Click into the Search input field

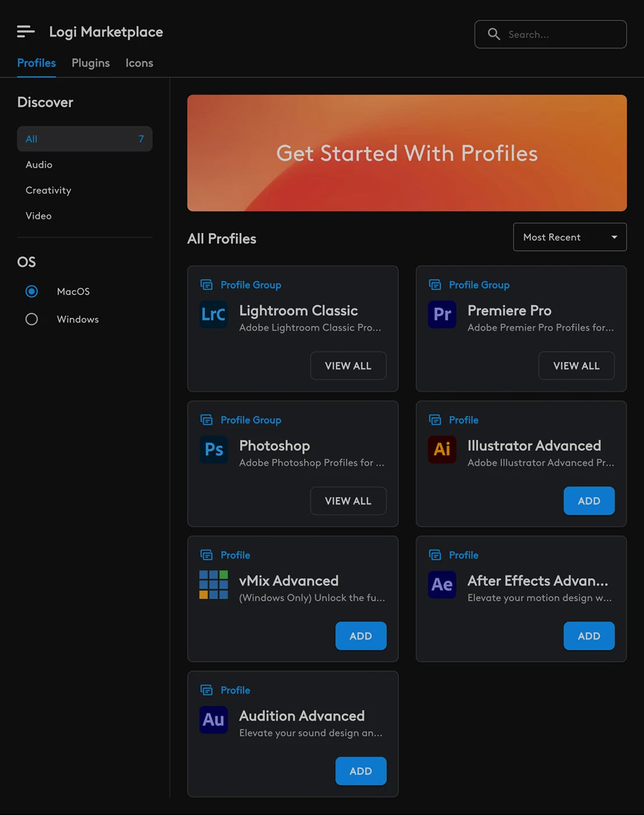pos(550,34)
